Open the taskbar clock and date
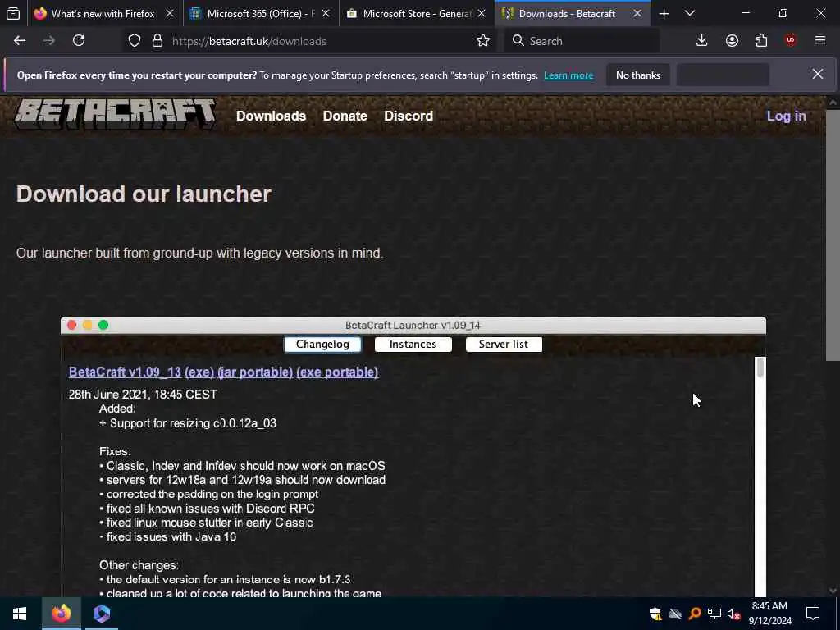Screen dimensions: 840x630 769,614
